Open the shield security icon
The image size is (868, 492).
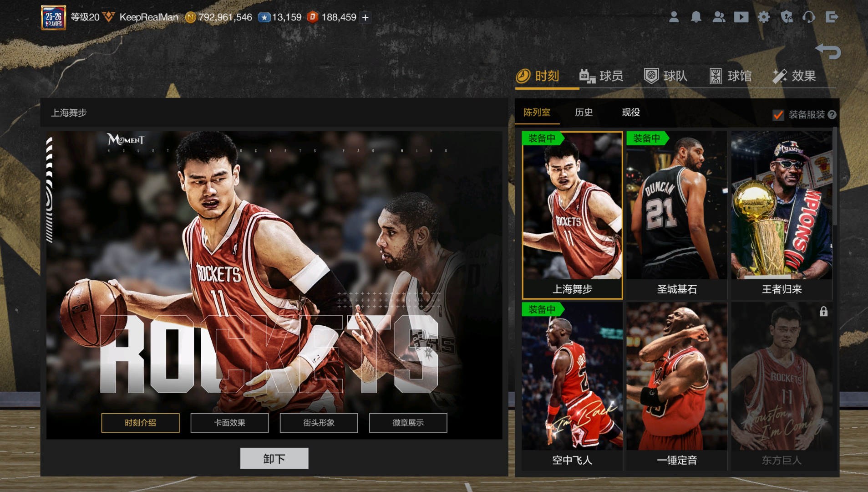[787, 17]
